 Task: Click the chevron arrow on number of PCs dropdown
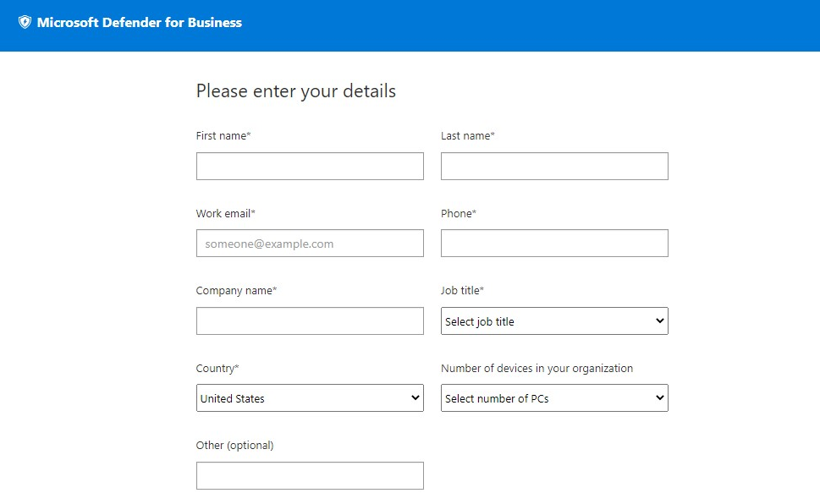click(660, 397)
